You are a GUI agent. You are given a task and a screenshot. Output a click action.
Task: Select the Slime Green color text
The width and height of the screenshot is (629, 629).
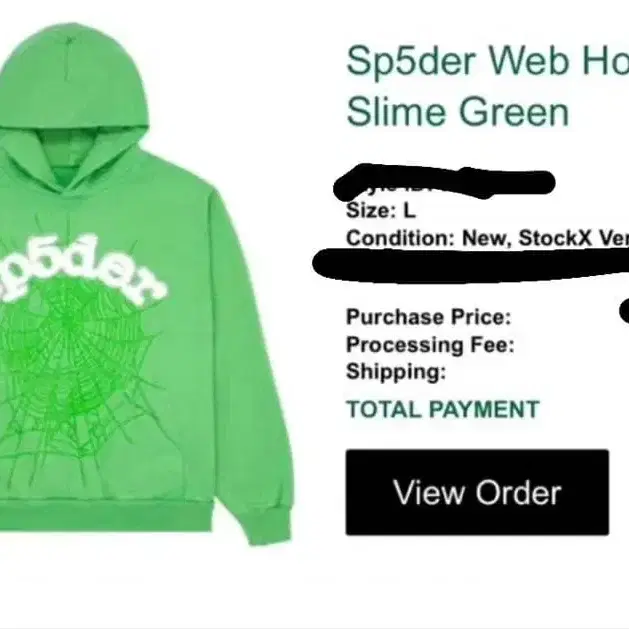(x=458, y=111)
